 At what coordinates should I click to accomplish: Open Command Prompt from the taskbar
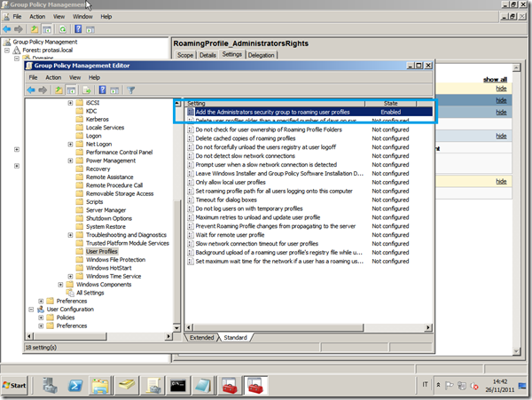click(178, 386)
